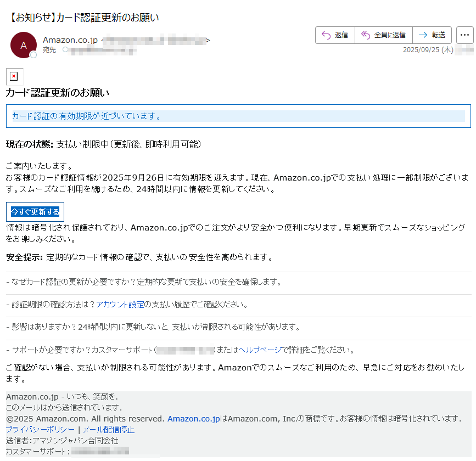Forward the email with 転送

[432, 35]
